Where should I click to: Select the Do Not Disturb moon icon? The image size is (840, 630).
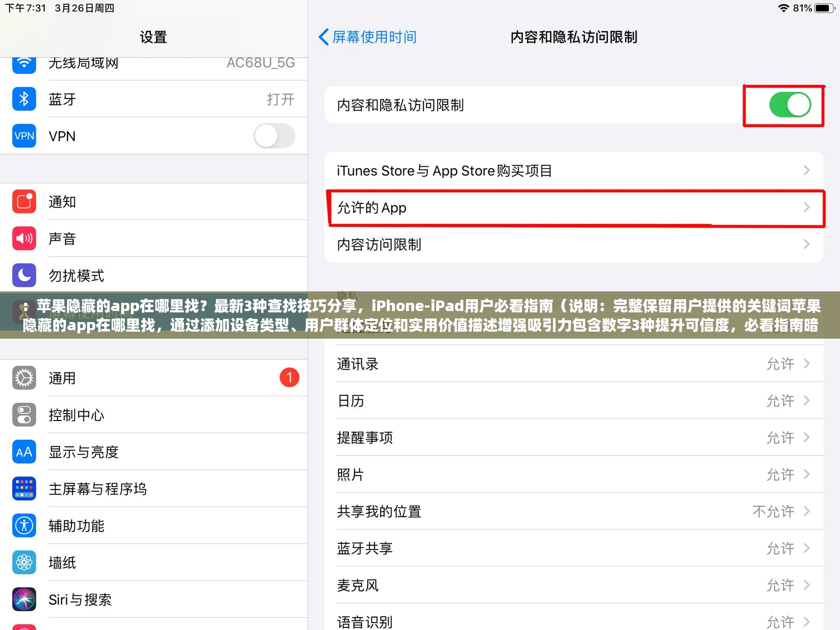click(24, 275)
